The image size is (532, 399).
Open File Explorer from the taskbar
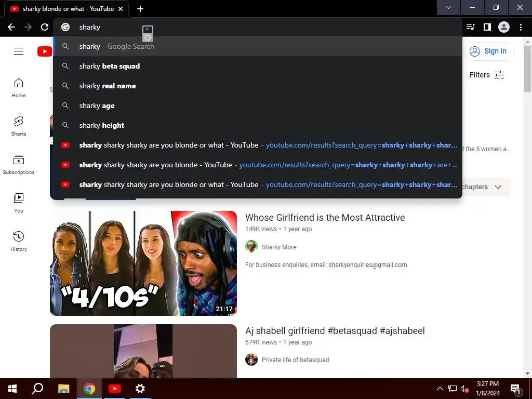63,389
